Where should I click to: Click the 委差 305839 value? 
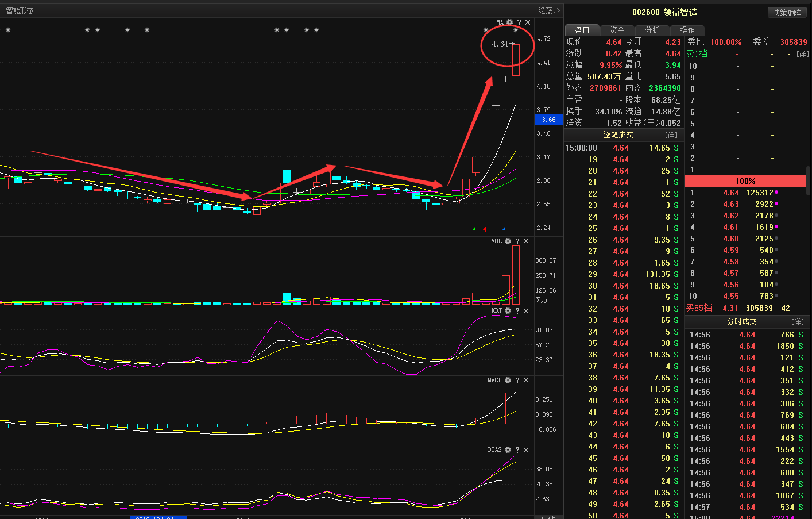[793, 42]
